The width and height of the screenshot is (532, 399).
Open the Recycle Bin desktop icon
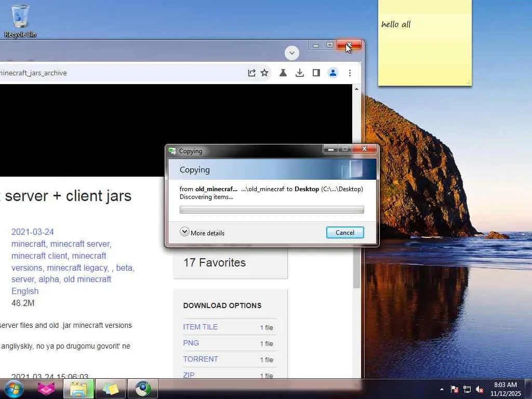(x=20, y=21)
